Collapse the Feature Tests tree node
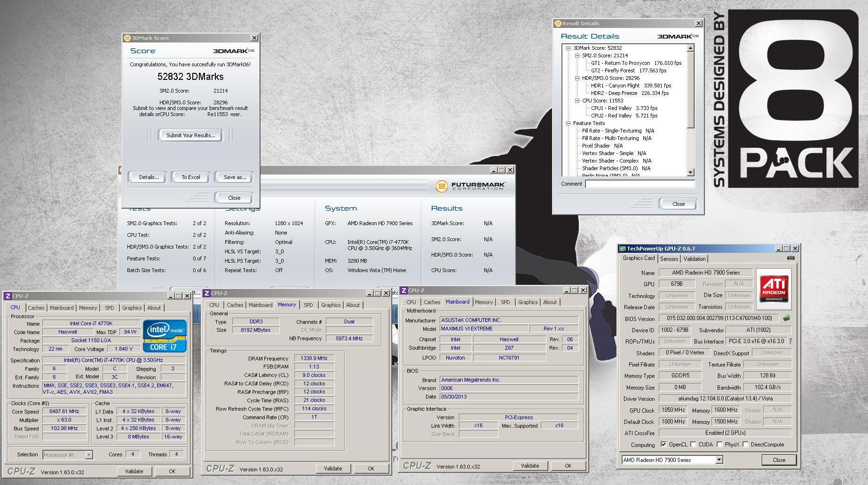This screenshot has width=868, height=485. (x=568, y=123)
